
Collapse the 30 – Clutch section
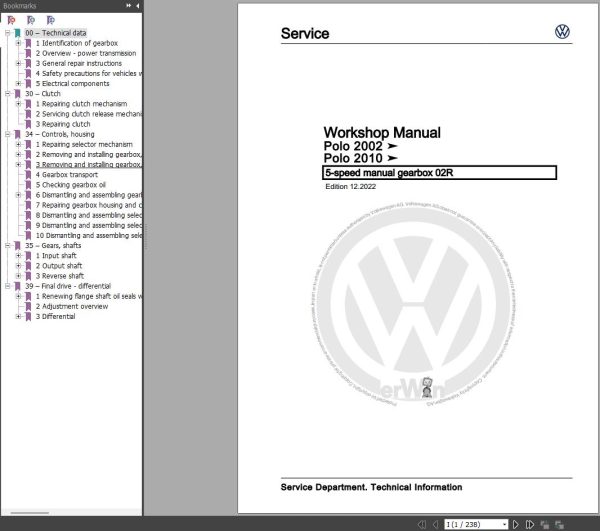[x=7, y=94]
